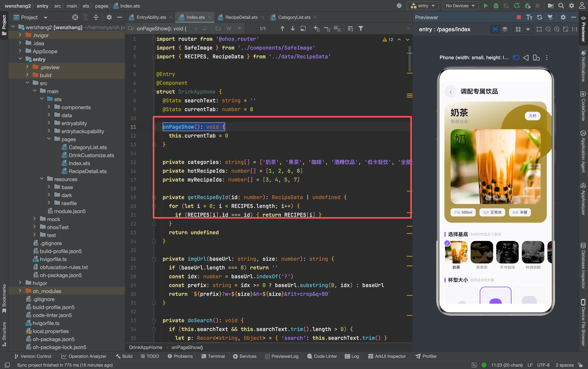588x369 pixels.
Task: Open the entry run configuration dropdown
Action: click(x=423, y=6)
